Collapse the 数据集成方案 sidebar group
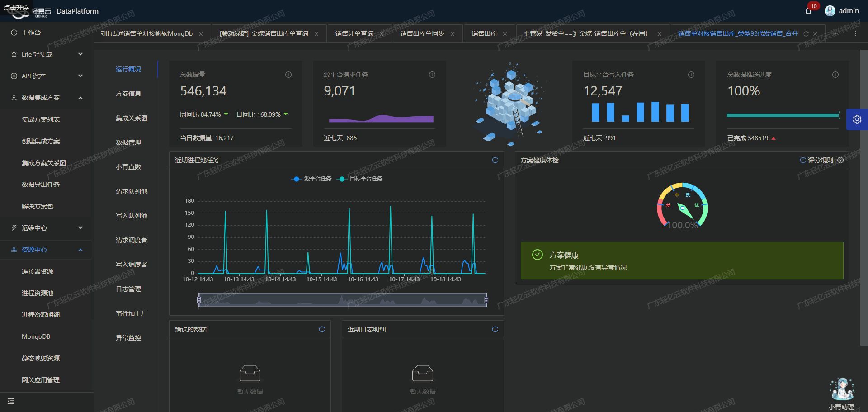The height and width of the screenshot is (412, 868). click(x=45, y=98)
